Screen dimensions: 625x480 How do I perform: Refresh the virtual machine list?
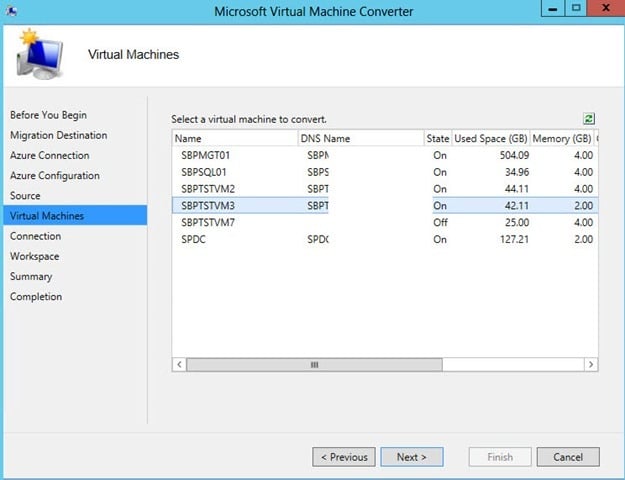pyautogui.click(x=589, y=118)
